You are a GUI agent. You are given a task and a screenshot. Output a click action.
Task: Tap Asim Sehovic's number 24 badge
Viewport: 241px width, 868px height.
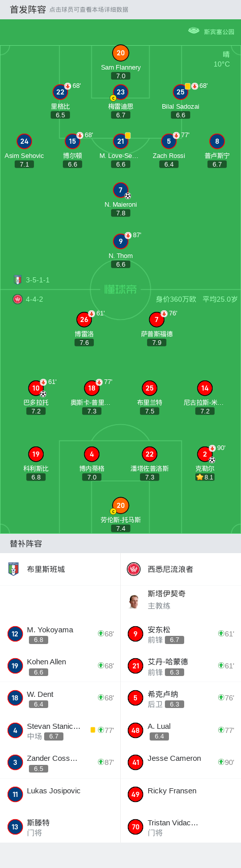tap(24, 141)
